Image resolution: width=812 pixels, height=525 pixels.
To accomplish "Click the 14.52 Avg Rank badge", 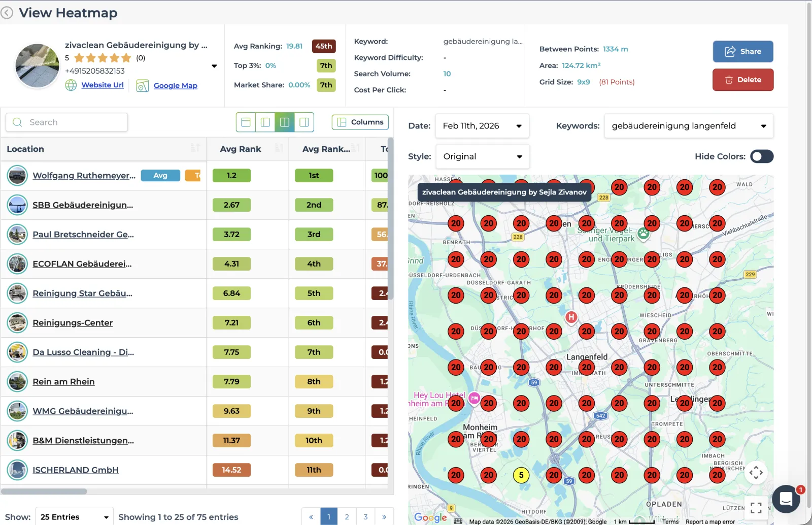I will click(231, 470).
